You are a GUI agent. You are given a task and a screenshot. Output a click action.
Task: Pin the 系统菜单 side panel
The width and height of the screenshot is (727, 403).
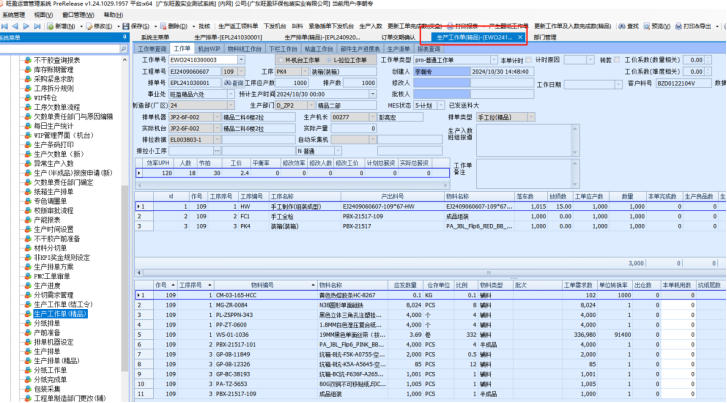tap(124, 37)
